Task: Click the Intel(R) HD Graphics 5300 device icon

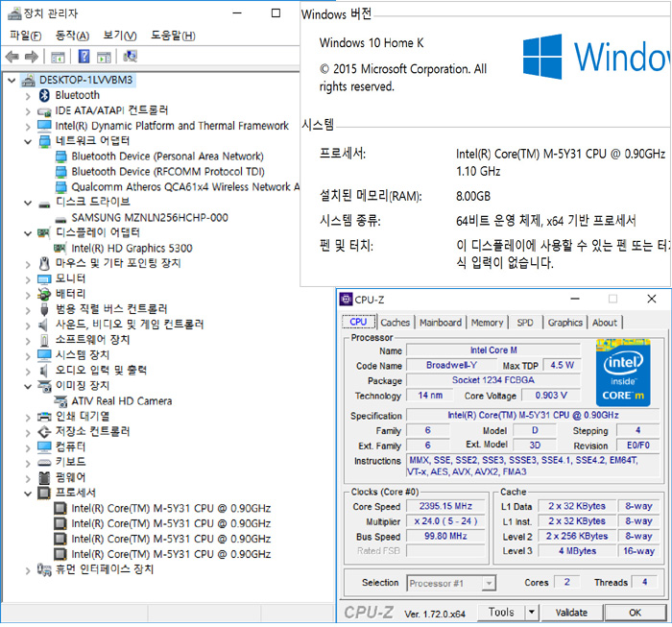Action: point(60,248)
